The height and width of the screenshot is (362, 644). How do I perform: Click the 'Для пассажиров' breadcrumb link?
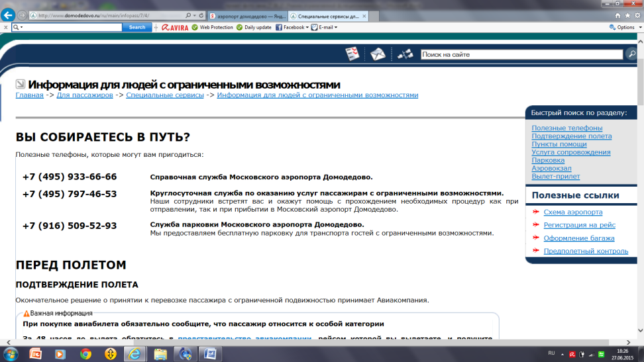coord(85,95)
